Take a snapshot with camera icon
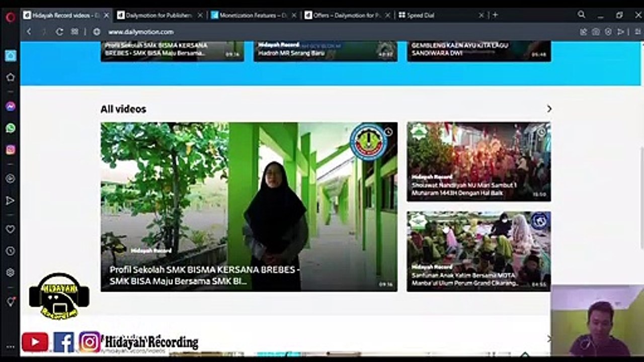 (x=596, y=32)
